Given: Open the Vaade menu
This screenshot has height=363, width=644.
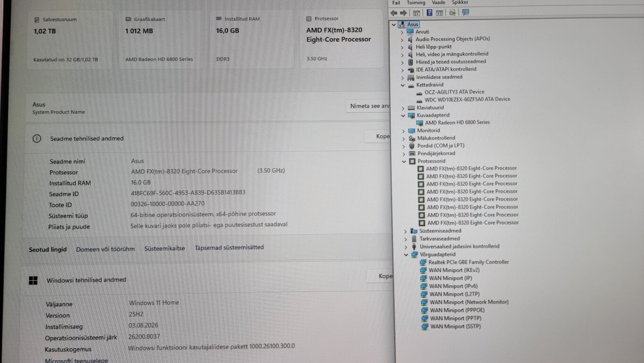Looking at the screenshot, I should tap(438, 3).
